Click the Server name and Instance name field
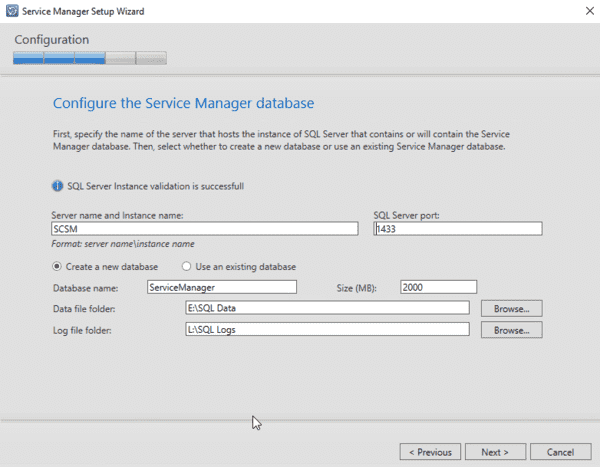The image size is (600, 467). pos(205,229)
